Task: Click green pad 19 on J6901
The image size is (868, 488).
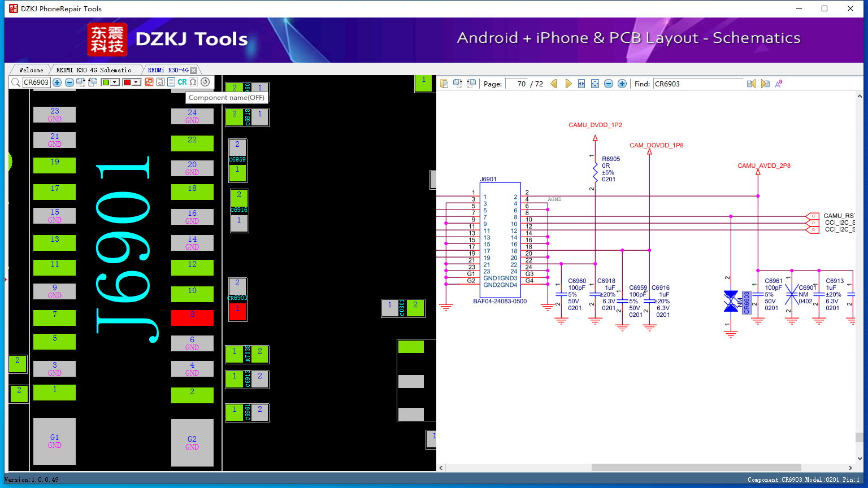Action: [x=54, y=165]
